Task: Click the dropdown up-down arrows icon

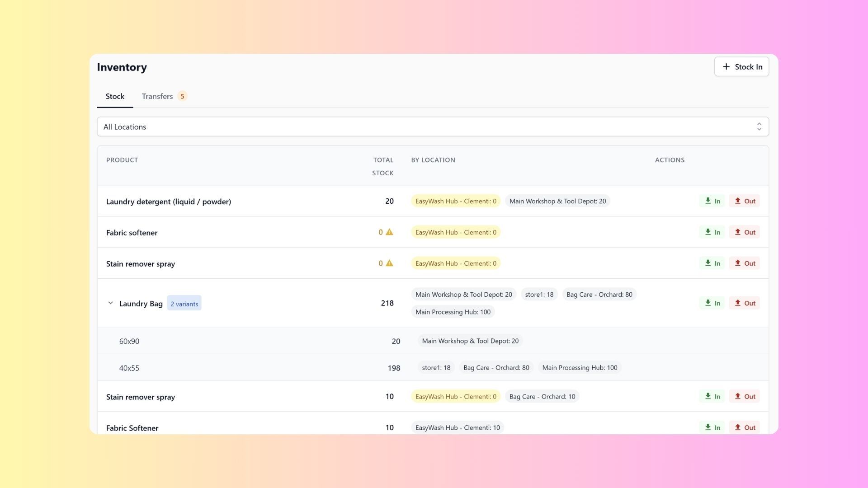Action: 759,127
